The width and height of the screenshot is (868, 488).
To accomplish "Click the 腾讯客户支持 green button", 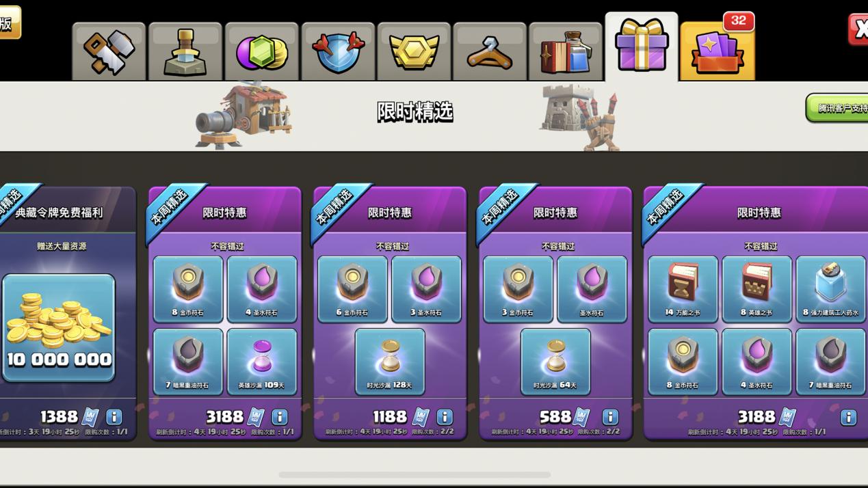I will click(837, 108).
